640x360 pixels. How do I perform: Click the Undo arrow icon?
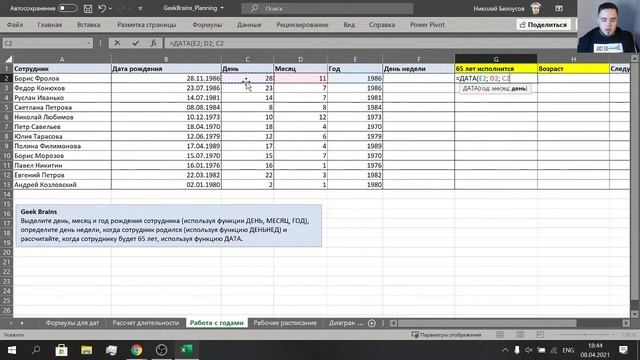tap(102, 8)
